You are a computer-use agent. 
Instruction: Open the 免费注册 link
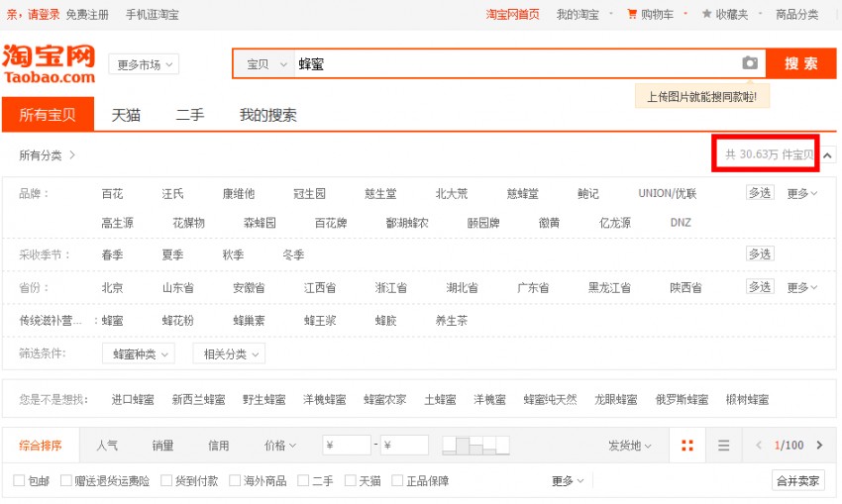[87, 14]
